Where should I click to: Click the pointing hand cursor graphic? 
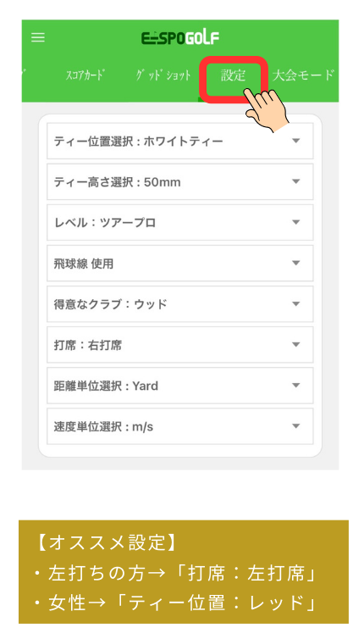click(x=267, y=110)
